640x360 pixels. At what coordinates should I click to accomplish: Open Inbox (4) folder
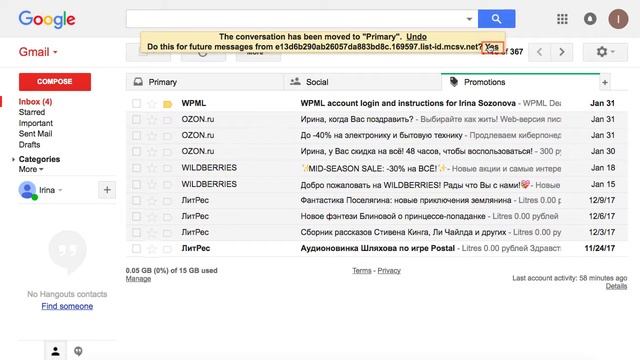pos(35,102)
